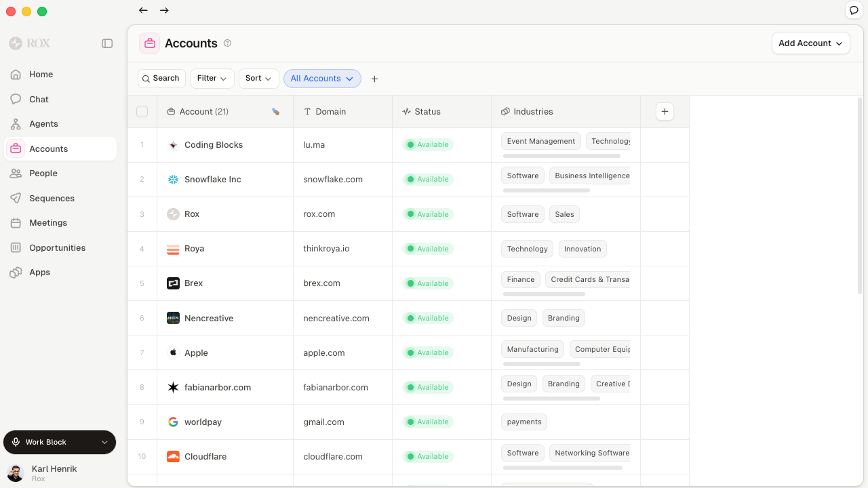Click the Snowflake logo icon

pos(173,180)
